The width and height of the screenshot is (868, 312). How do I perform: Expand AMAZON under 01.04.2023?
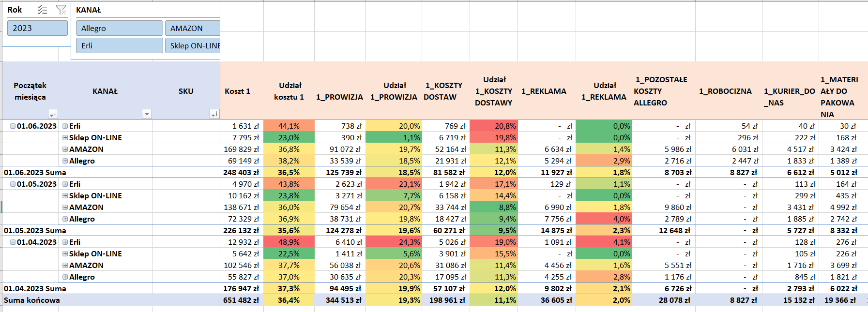click(x=65, y=266)
